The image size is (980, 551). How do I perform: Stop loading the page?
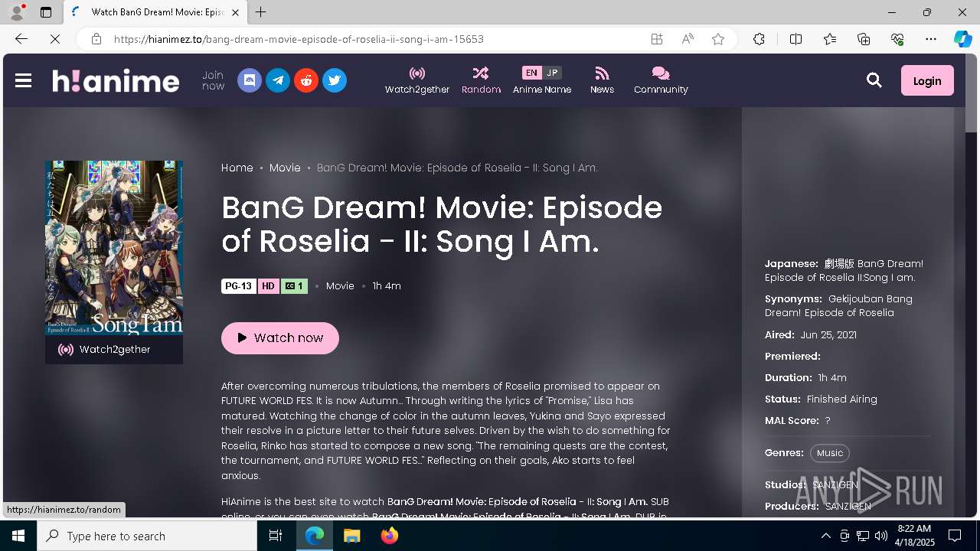pyautogui.click(x=54, y=39)
